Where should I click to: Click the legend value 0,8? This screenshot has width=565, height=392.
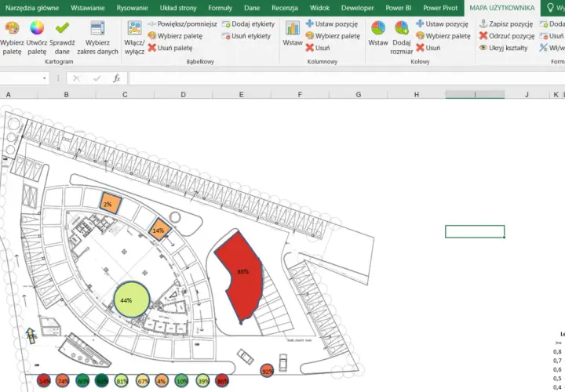[x=557, y=352]
